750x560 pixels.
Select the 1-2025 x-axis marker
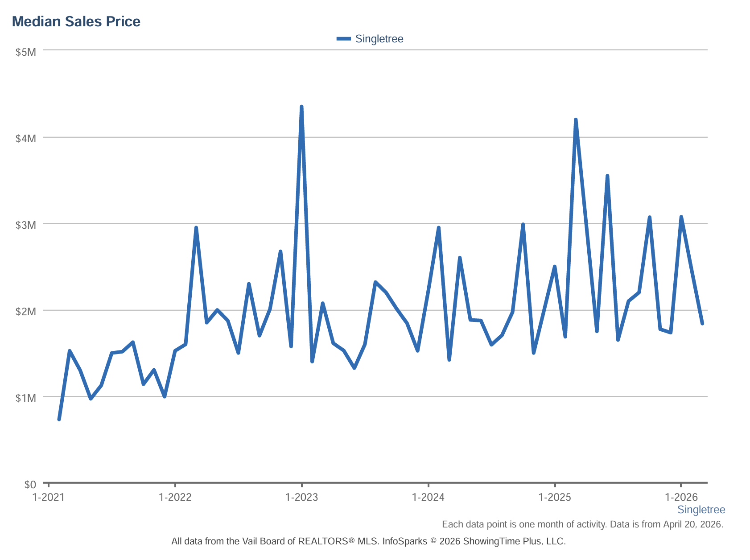pos(555,497)
